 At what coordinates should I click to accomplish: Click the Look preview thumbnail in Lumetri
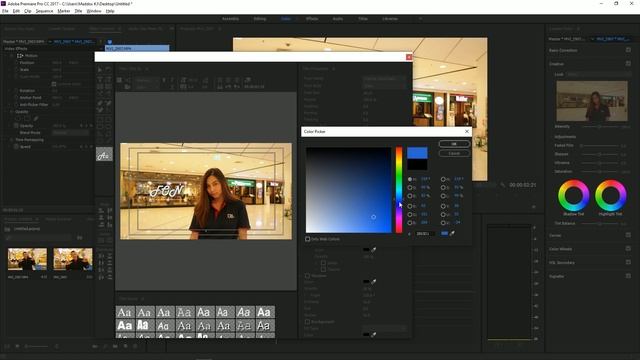pyautogui.click(x=592, y=101)
